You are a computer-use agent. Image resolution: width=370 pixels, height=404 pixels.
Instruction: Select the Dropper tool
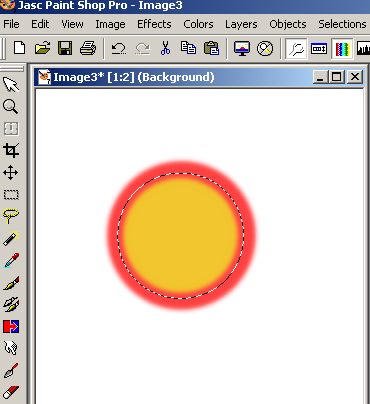click(x=11, y=260)
